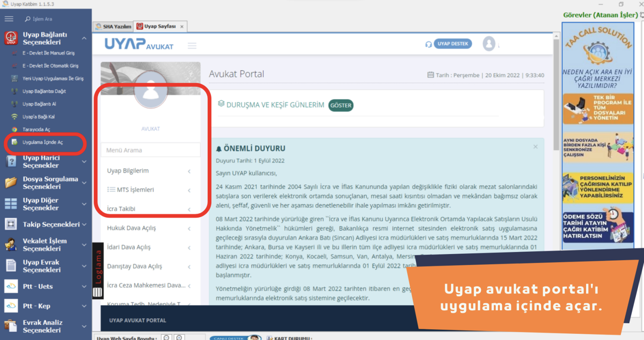Image resolution: width=644 pixels, height=340 pixels.
Task: Click the Uyap Bağlantı Seçenekleri red icon
Action: click(x=11, y=38)
